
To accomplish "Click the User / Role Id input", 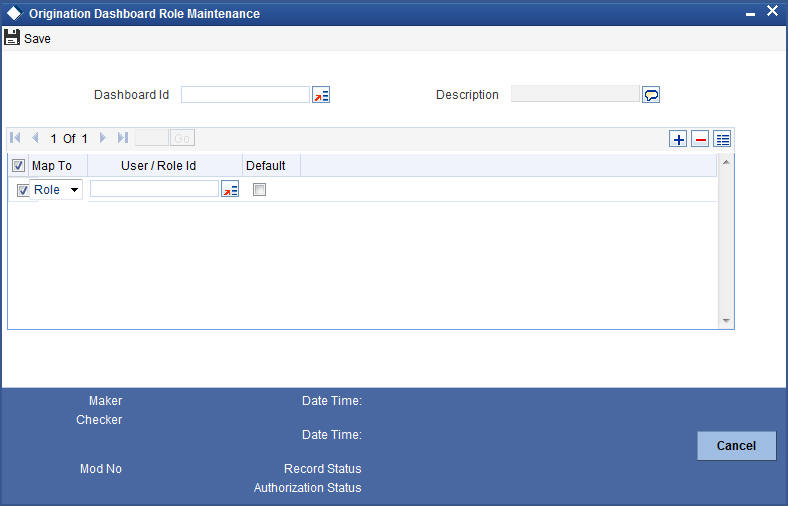I will coord(154,188).
